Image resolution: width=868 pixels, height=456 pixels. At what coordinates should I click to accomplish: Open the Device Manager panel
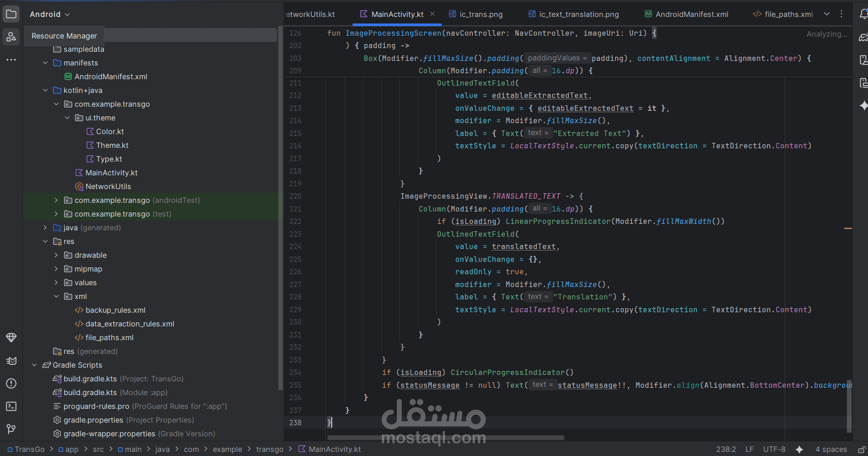click(864, 60)
